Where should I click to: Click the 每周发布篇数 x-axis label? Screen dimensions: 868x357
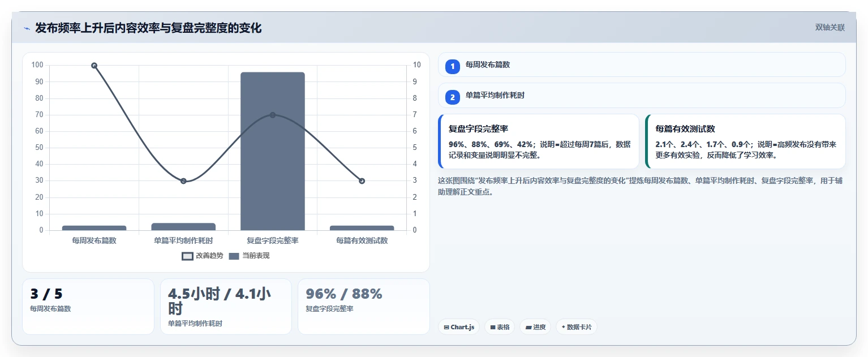[x=94, y=240]
